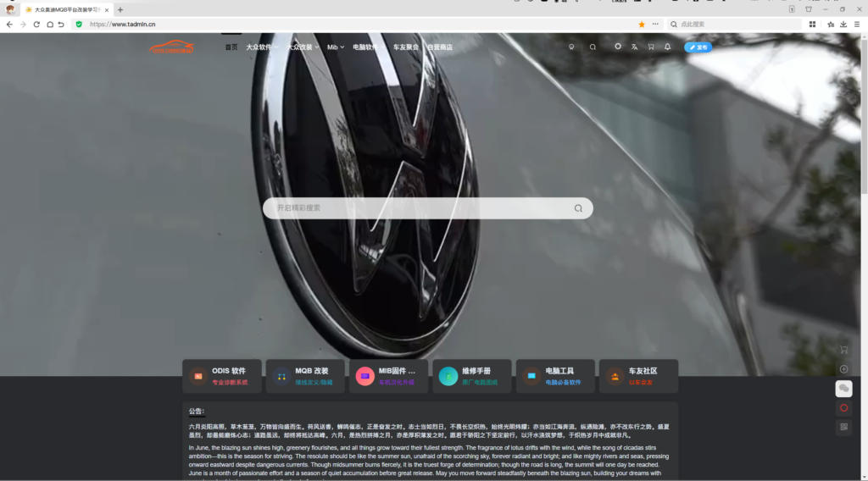The image size is (868, 481).
Task: Click the 公告: announcement heading
Action: (197, 412)
